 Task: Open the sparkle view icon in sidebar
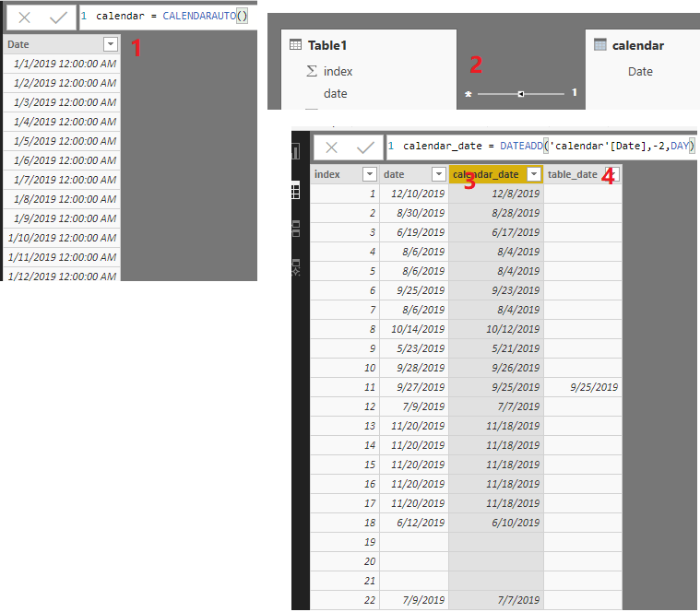click(x=295, y=267)
